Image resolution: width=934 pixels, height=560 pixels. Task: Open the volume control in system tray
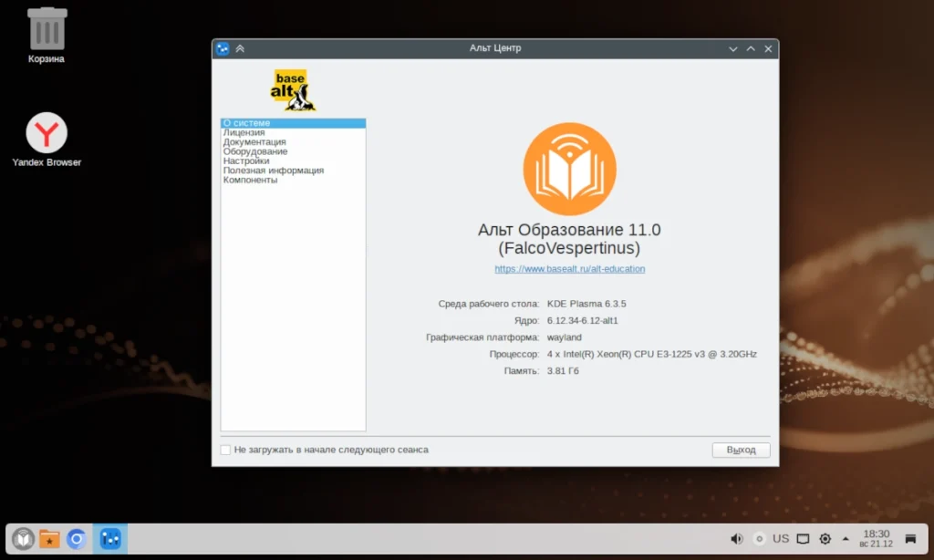tap(737, 539)
